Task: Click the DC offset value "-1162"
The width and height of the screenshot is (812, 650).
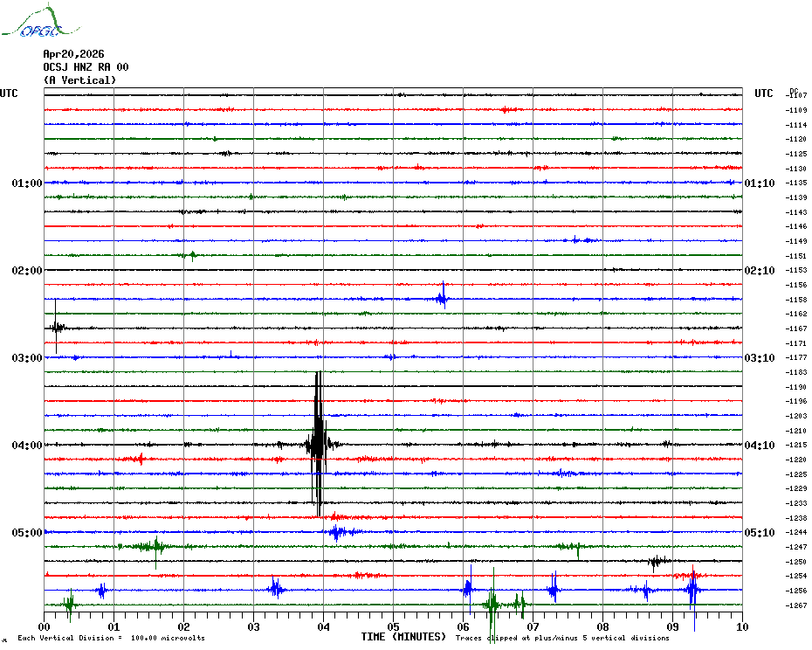Action: point(796,314)
